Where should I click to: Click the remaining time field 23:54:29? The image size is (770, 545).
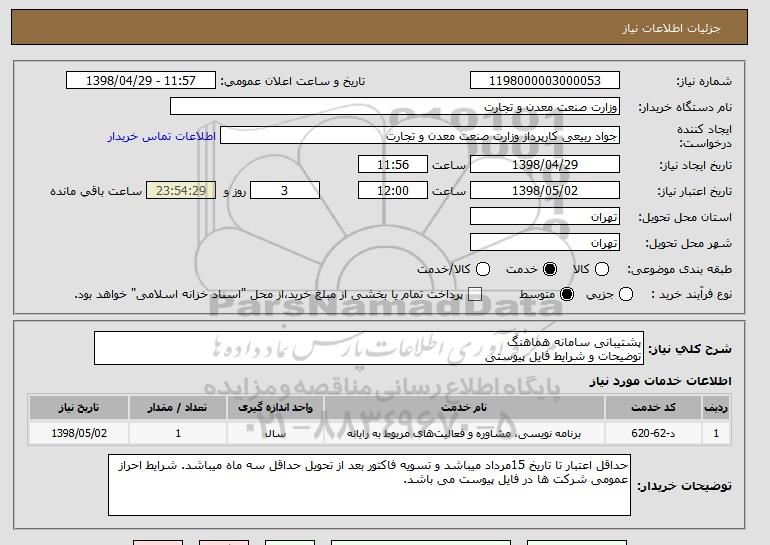tap(181, 191)
